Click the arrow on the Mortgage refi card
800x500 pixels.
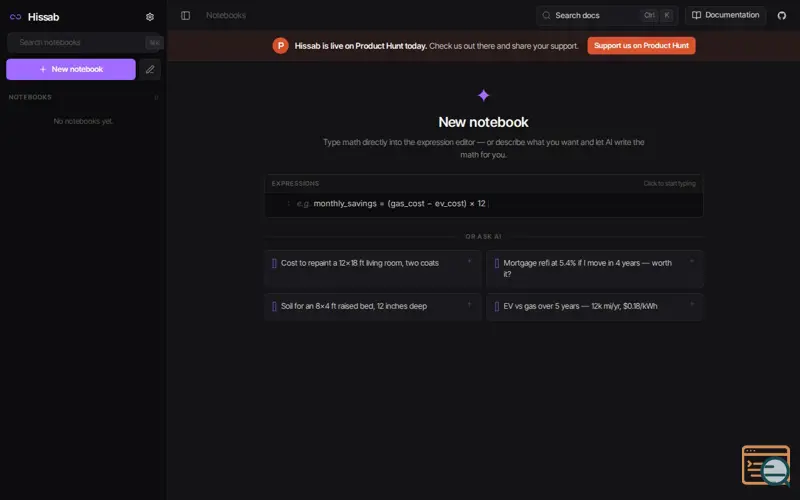click(692, 261)
